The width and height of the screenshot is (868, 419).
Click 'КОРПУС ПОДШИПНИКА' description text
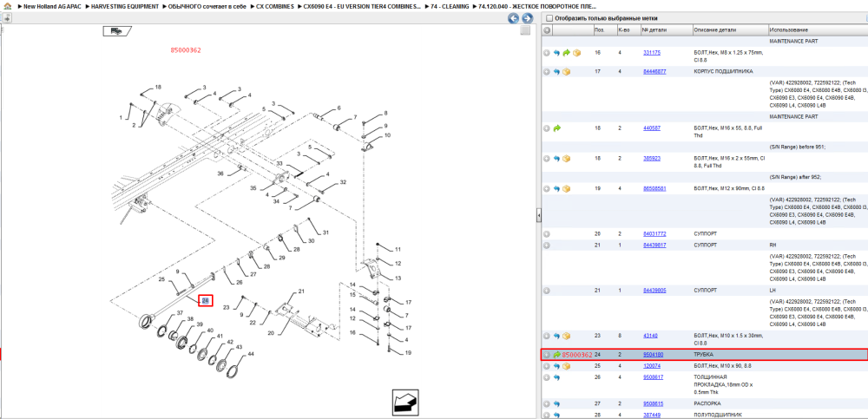[x=723, y=72]
